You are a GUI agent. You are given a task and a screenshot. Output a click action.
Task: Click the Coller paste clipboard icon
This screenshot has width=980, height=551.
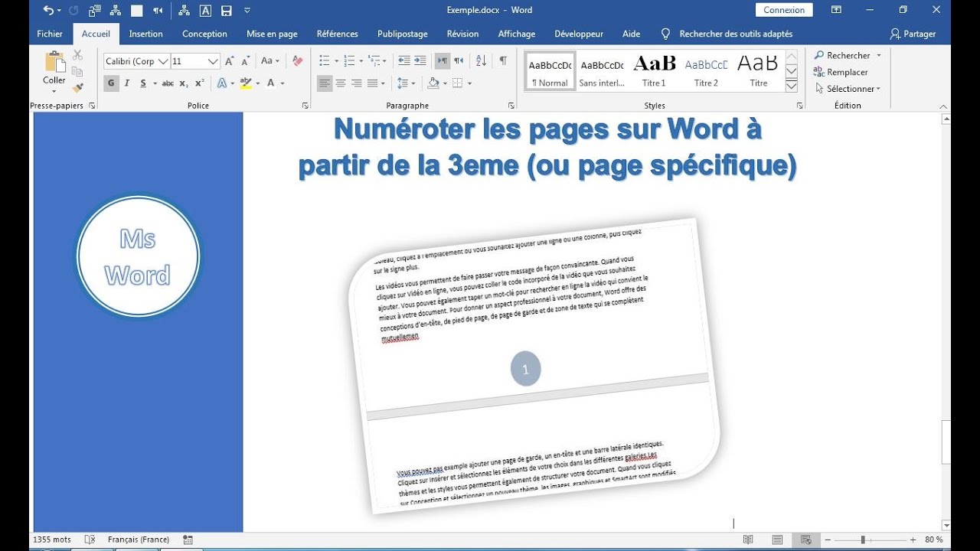point(54,61)
